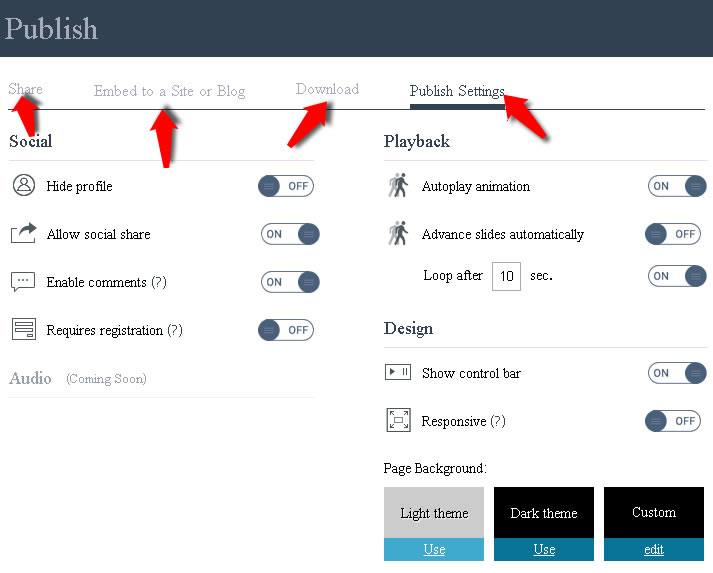
Task: Open the Share tab
Action: (25, 89)
